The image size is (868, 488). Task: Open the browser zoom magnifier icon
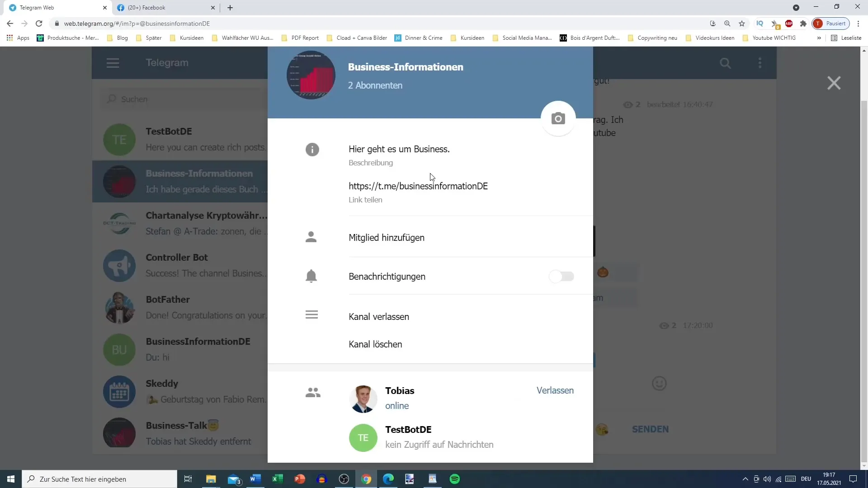pos(727,23)
